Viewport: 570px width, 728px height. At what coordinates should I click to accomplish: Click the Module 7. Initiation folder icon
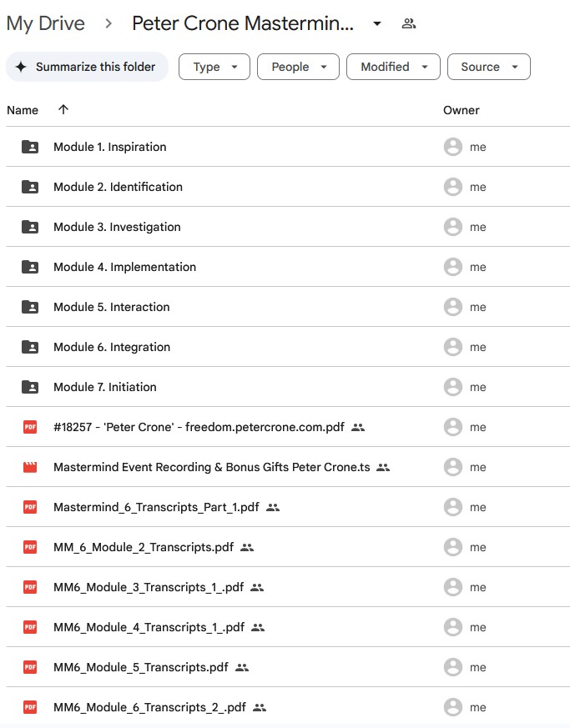point(30,387)
